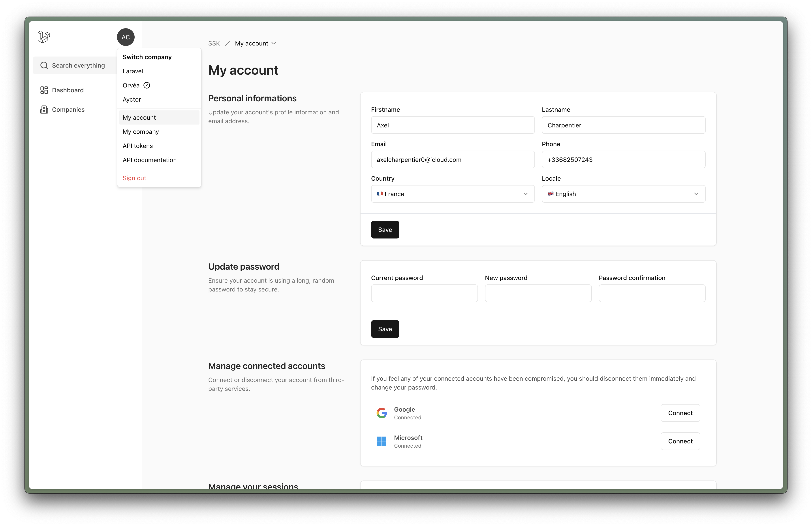Open My company from the user menu
The width and height of the screenshot is (812, 526).
pos(159,132)
